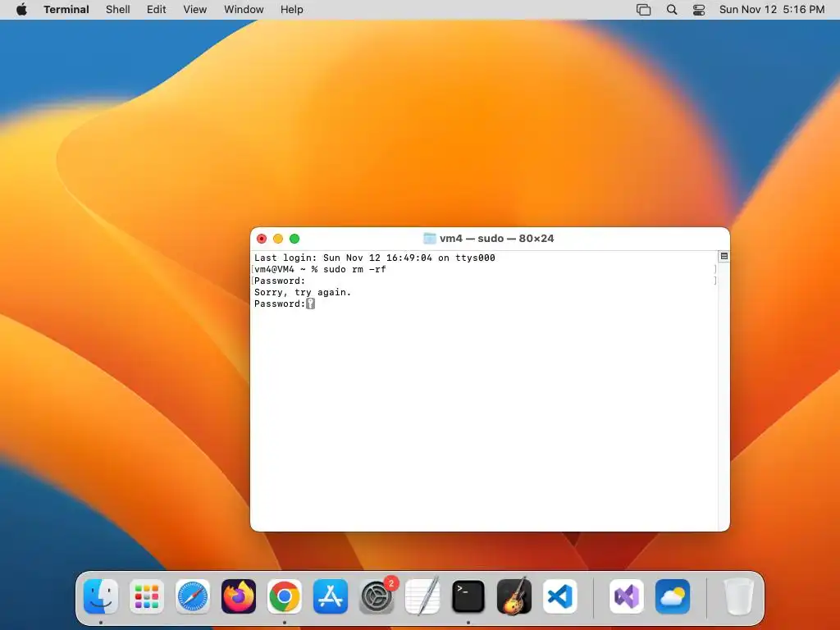Open Control Center in menu bar
The width and height of the screenshot is (840, 630).
pyautogui.click(x=699, y=10)
